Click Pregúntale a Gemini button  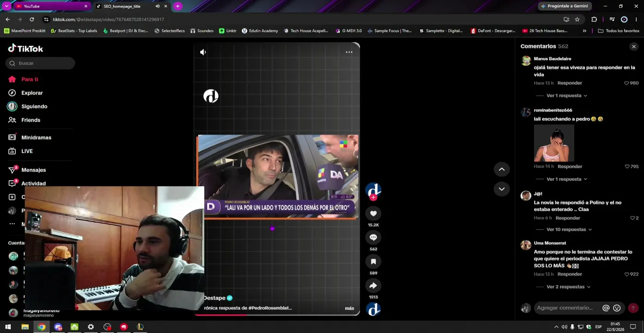click(564, 6)
